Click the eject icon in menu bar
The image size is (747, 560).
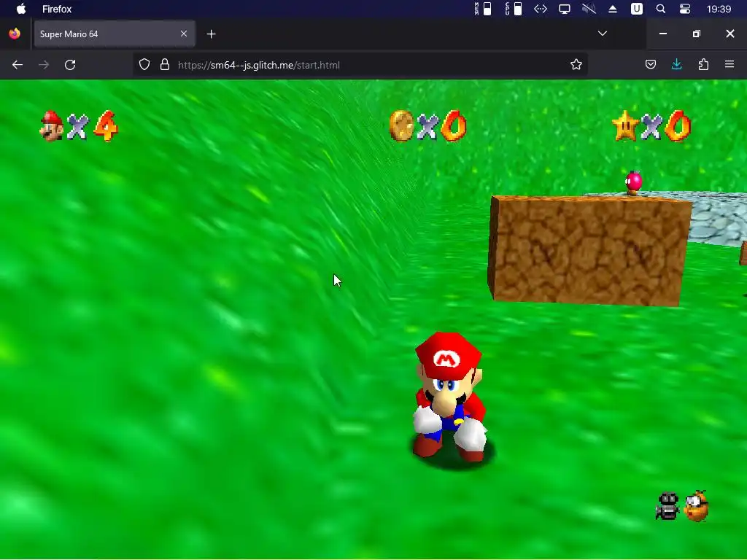(613, 9)
